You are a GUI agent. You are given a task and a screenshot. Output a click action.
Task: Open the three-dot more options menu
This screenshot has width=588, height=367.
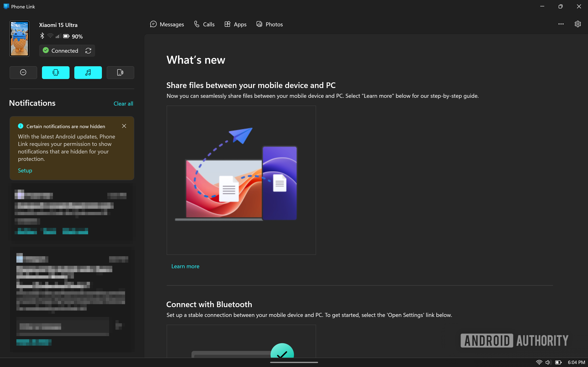561,24
